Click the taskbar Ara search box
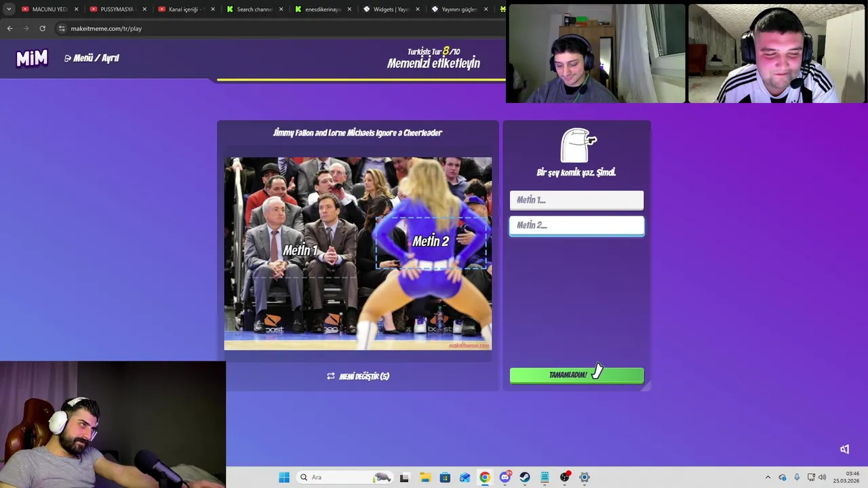 coord(344,477)
